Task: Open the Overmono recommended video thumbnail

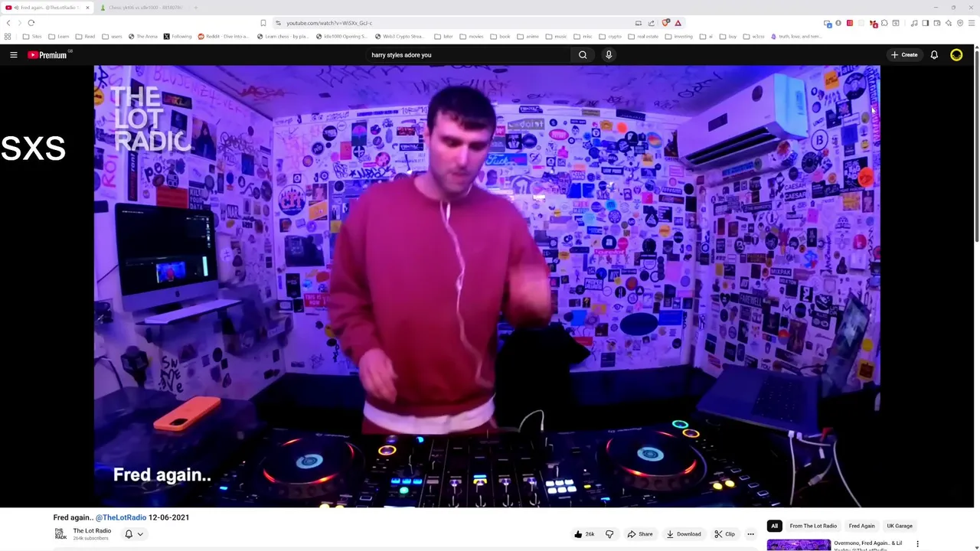Action: pos(799,545)
